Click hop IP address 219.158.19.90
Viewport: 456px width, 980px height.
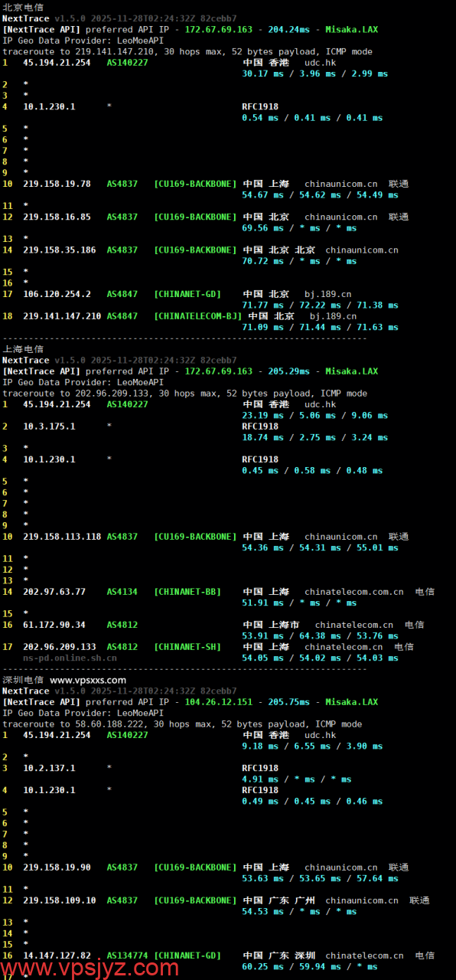tap(57, 867)
